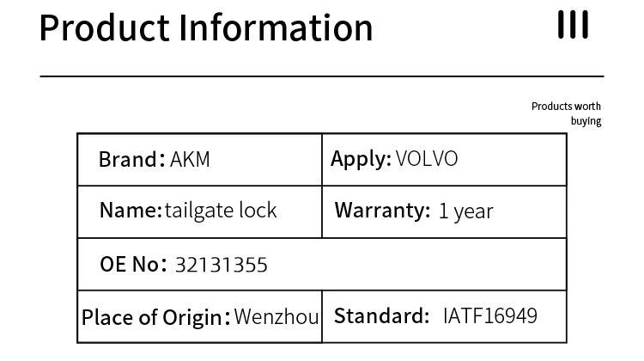Click the 'tailgate lock' product name

[221, 210]
